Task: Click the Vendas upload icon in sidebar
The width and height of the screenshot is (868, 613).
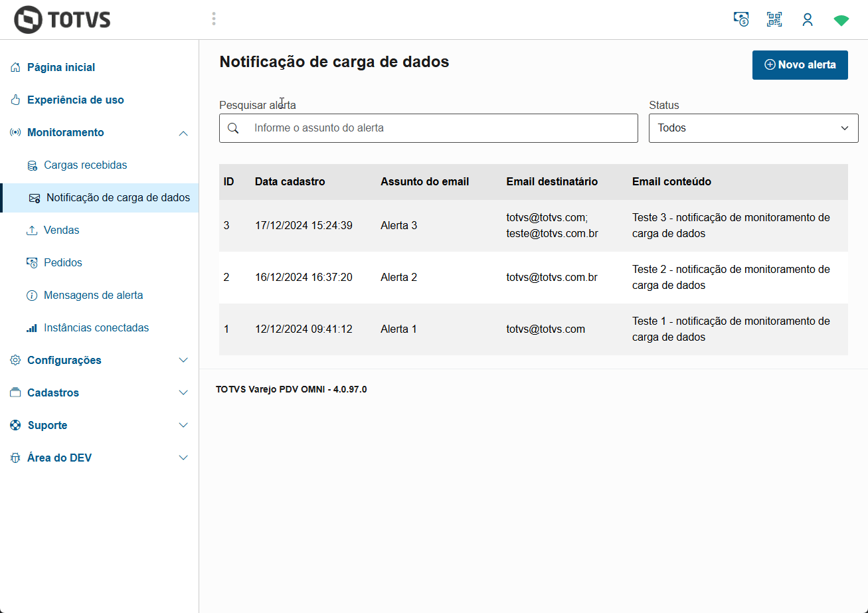Action: 31,229
